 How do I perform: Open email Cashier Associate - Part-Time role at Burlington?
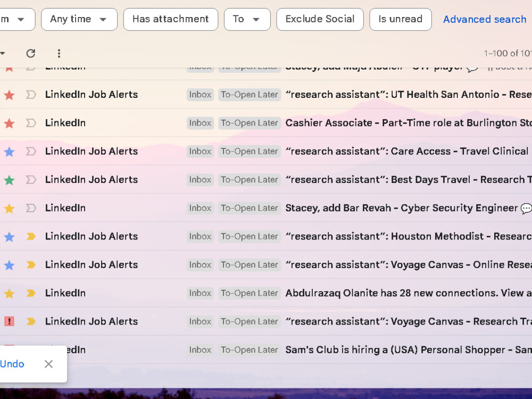[x=409, y=123]
